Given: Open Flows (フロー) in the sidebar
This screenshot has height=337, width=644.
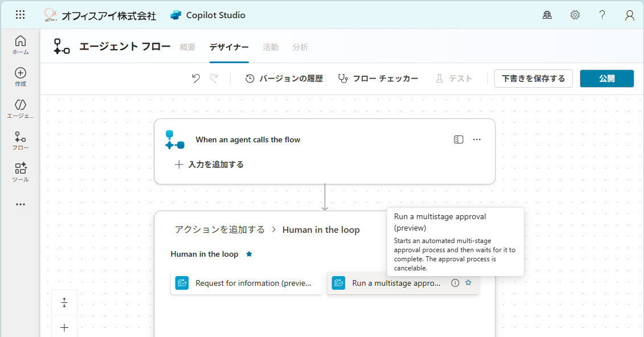Looking at the screenshot, I should (x=20, y=140).
